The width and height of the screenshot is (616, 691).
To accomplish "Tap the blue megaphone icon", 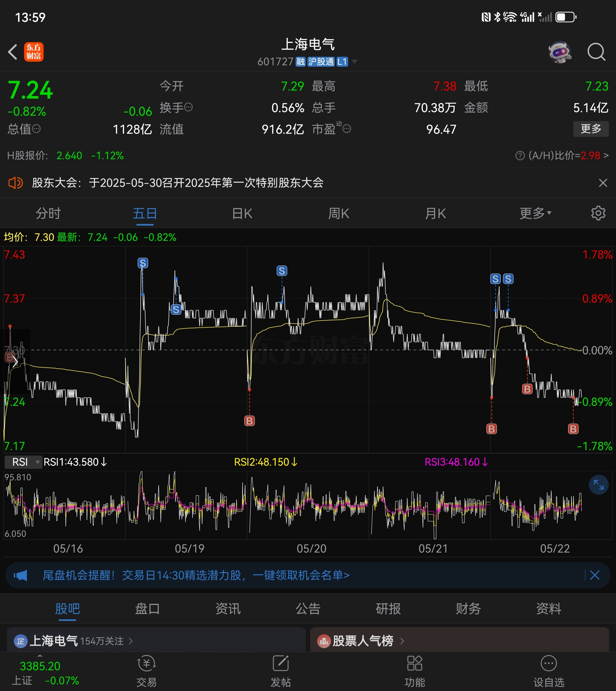I will point(20,575).
